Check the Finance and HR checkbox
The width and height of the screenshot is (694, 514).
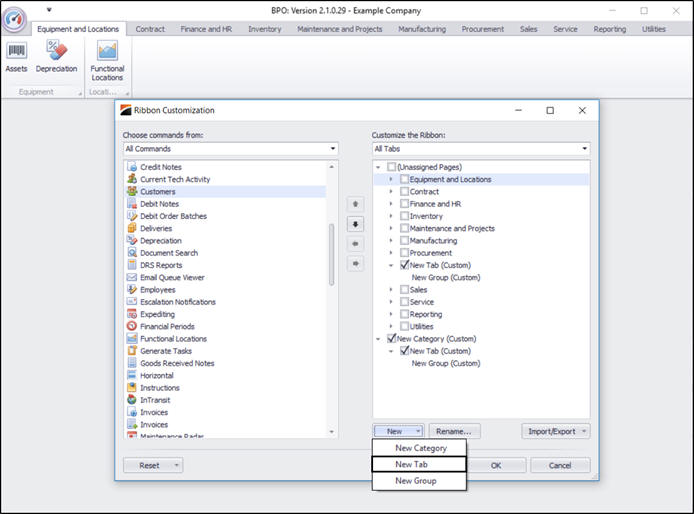click(404, 204)
